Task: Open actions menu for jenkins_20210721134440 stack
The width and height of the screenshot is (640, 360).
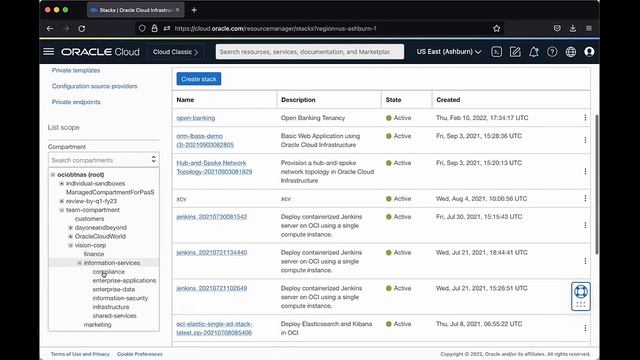Action: 585,261
